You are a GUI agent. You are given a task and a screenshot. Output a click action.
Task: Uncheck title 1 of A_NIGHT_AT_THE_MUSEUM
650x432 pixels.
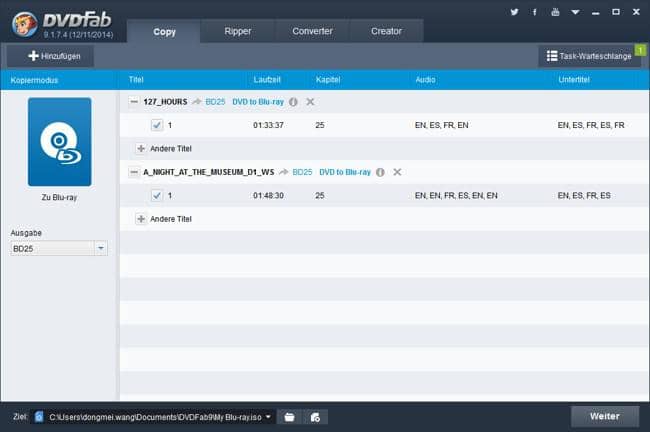pyautogui.click(x=157, y=195)
